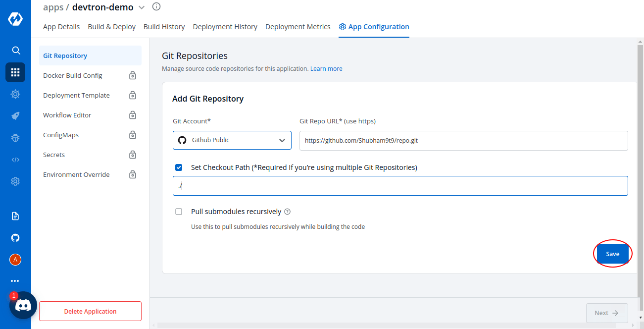644x329 pixels.
Task: Open the GitHub icon in the sidebar
Action: click(15, 238)
